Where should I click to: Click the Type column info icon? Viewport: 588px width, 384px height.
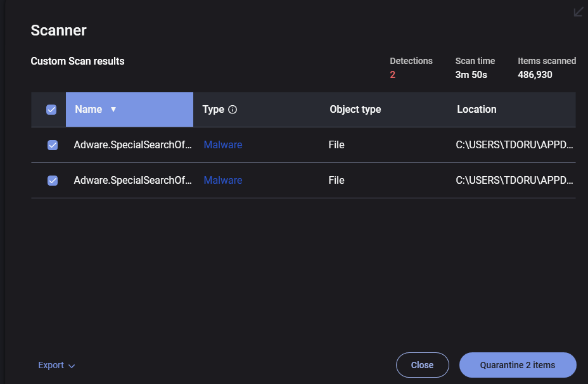tap(233, 110)
